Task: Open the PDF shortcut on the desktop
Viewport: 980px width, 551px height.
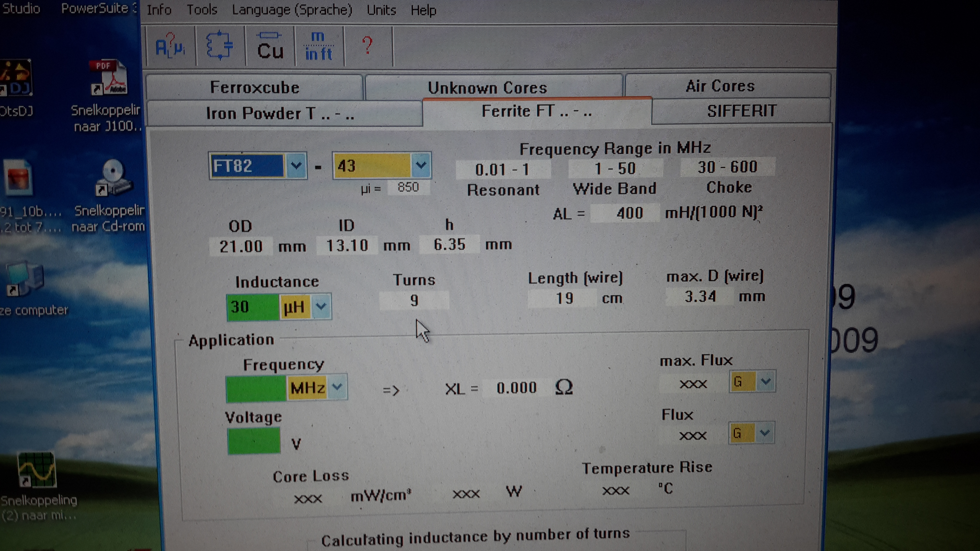Action: tap(108, 78)
